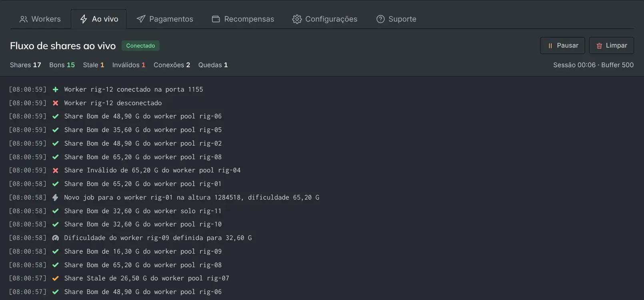Click the green check on 16,30 G rig-09 row
This screenshot has height=300, width=644.
56,252
